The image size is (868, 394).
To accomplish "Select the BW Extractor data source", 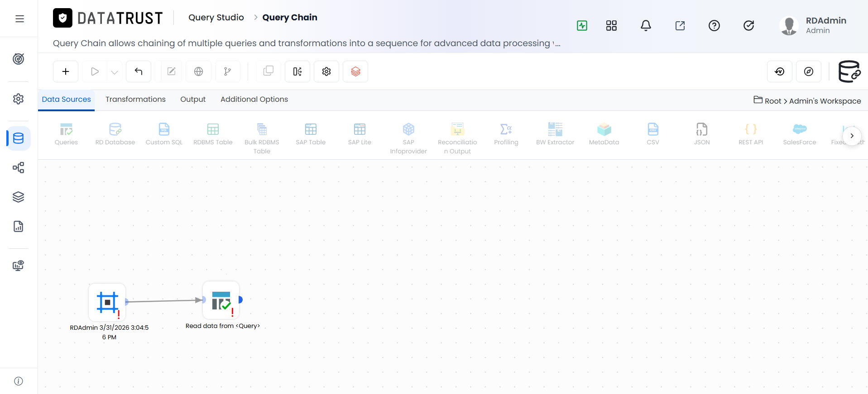I will pyautogui.click(x=555, y=134).
